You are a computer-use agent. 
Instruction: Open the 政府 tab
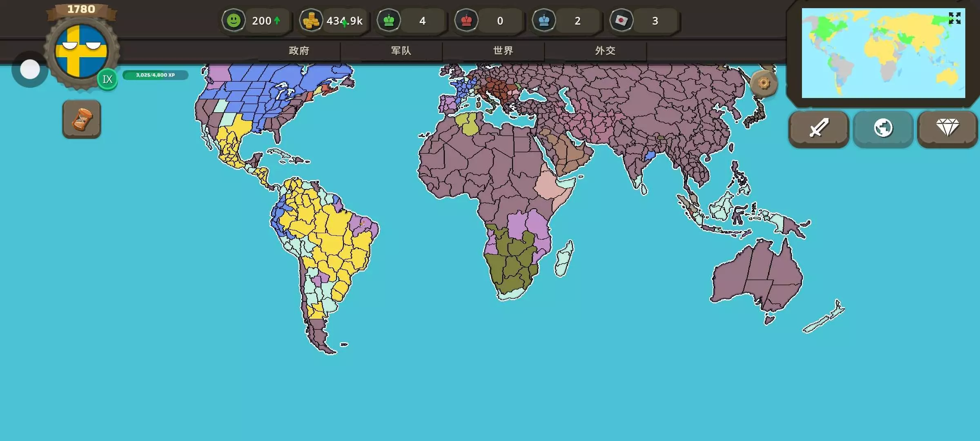tap(299, 51)
